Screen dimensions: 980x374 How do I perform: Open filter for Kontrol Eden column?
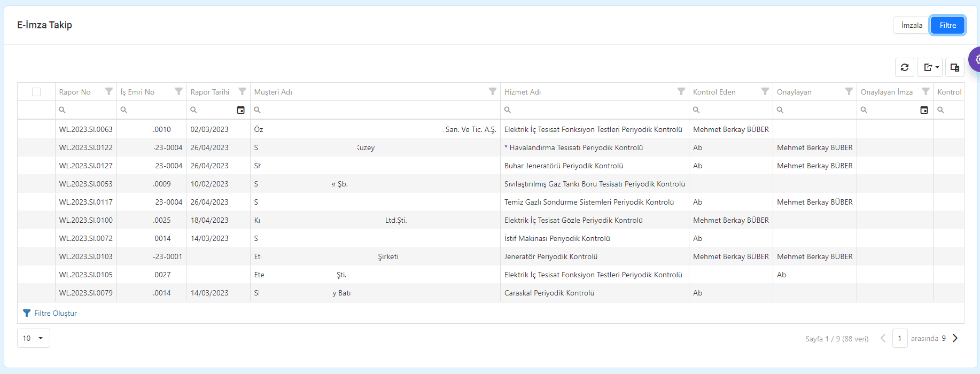tap(765, 91)
